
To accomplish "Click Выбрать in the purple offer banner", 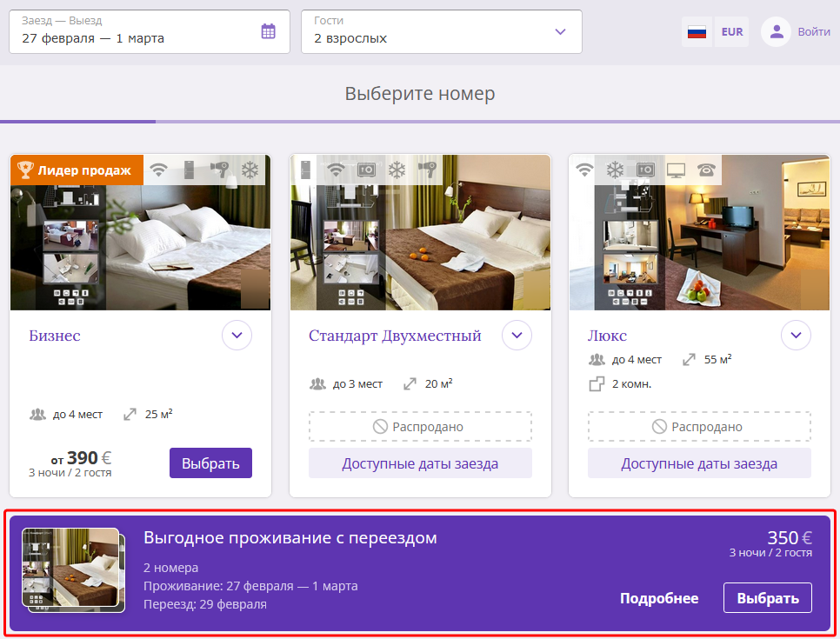I will point(768,598).
